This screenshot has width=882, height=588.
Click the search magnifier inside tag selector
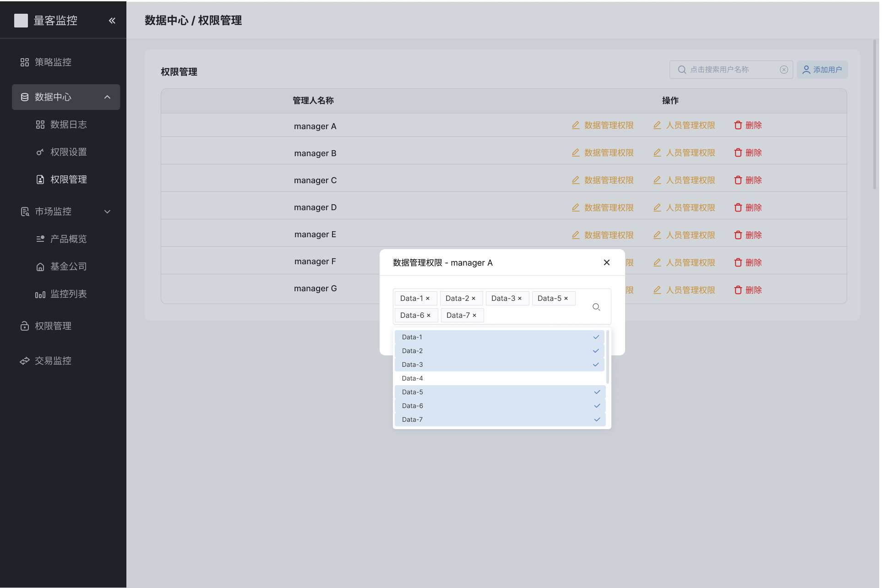point(596,307)
